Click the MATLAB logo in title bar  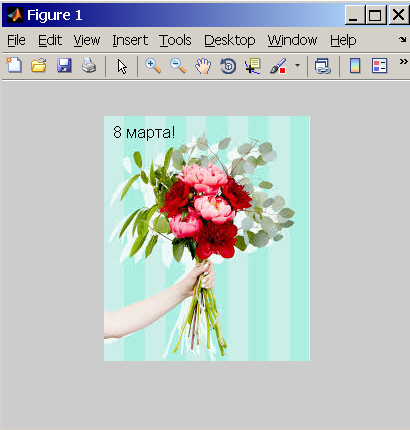pyautogui.click(x=15, y=15)
